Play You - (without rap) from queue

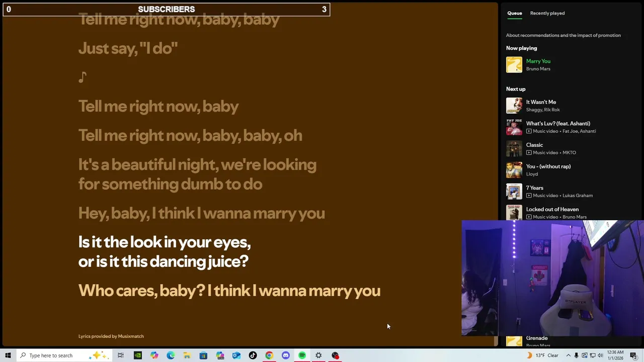pos(548,166)
